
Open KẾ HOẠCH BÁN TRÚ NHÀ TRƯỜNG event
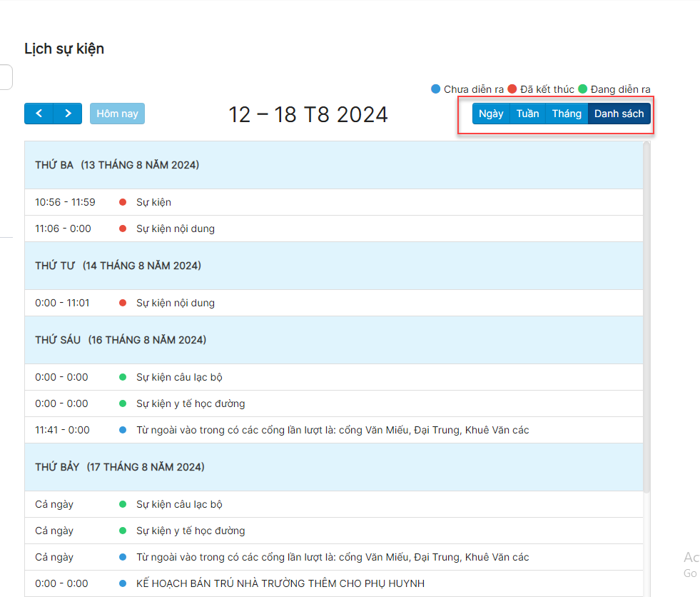point(280,583)
